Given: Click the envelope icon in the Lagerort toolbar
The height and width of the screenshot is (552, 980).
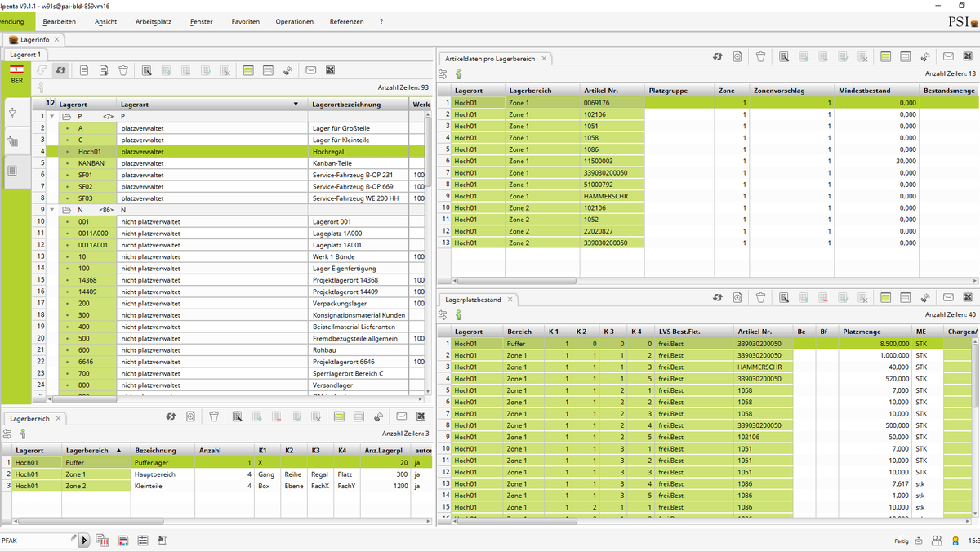Looking at the screenshot, I should (x=311, y=71).
